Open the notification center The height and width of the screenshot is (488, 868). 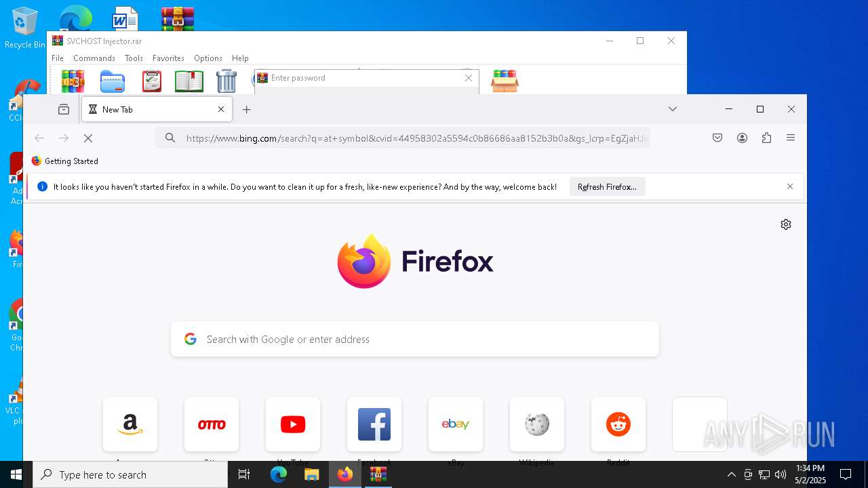coord(846,474)
